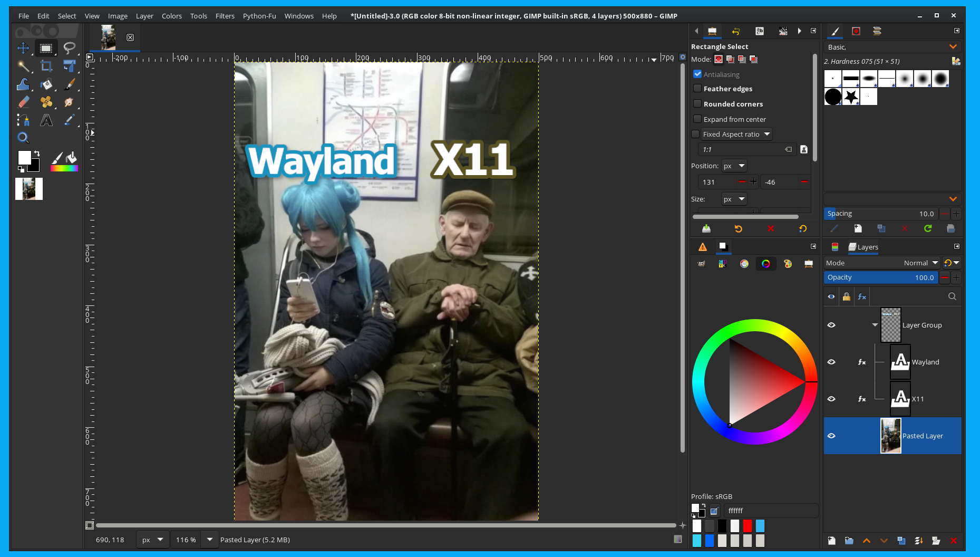Choose the Paths tool
Screen dimensions: 980x557
[23, 120]
